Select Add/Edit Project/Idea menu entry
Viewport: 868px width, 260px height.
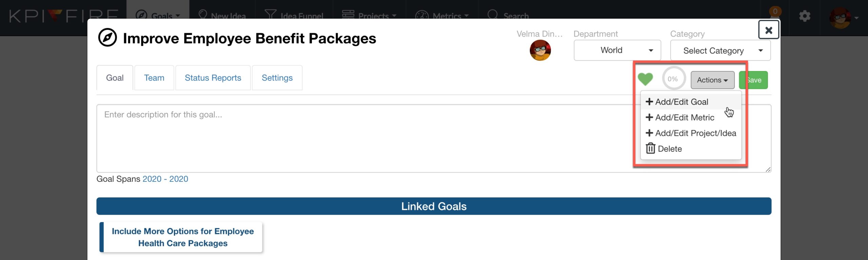pyautogui.click(x=695, y=133)
